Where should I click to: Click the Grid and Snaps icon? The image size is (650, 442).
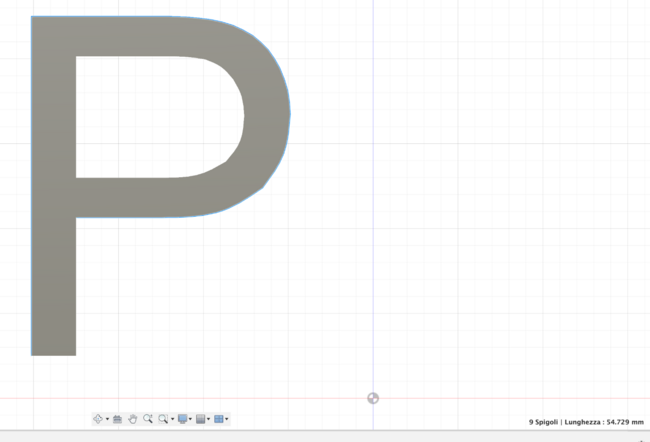(201, 419)
